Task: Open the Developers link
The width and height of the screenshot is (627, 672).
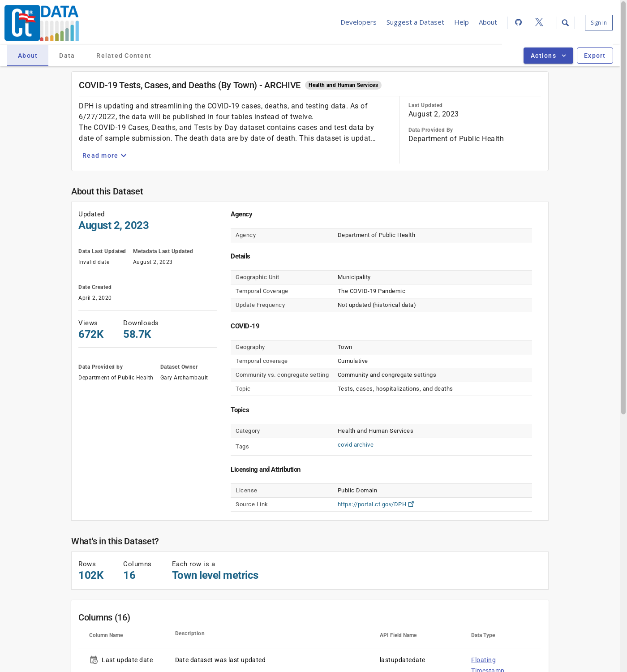Action: (358, 22)
